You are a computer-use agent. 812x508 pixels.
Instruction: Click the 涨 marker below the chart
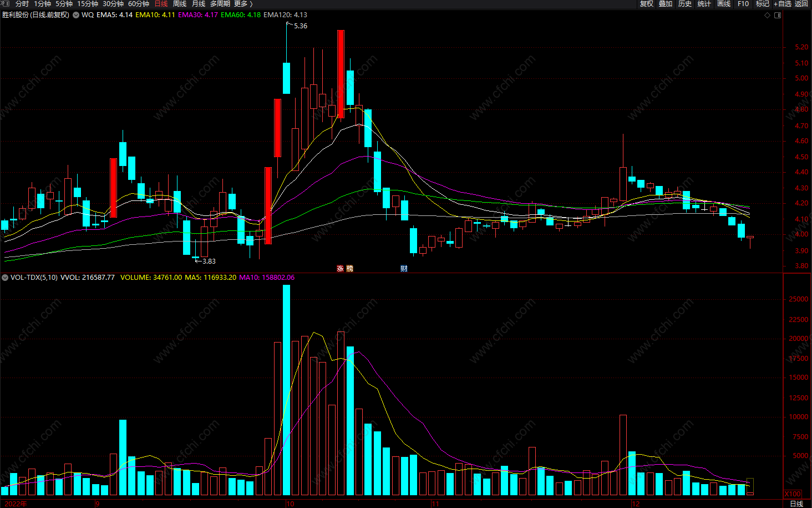(341, 269)
